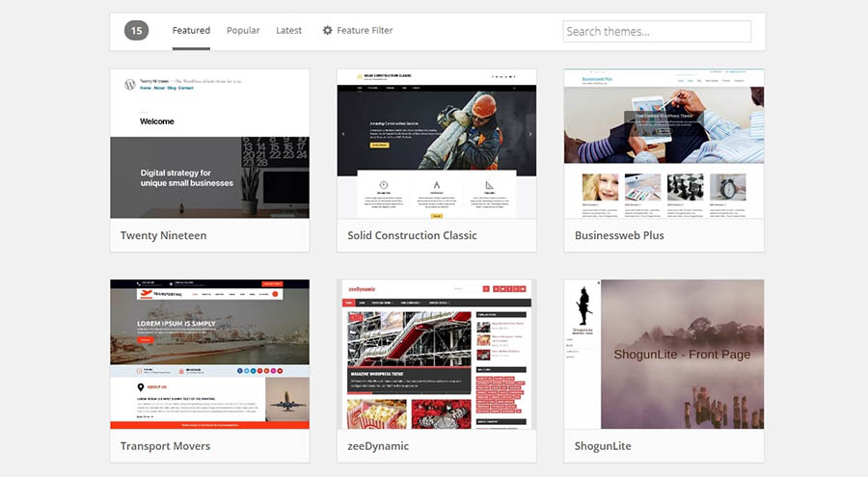The width and height of the screenshot is (868, 477).
Task: Click the Feature Filter gear icon
Action: tap(328, 31)
